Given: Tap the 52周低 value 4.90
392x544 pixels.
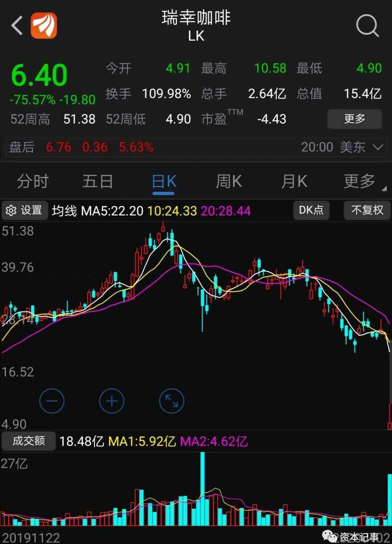Looking at the screenshot, I should click(178, 119).
